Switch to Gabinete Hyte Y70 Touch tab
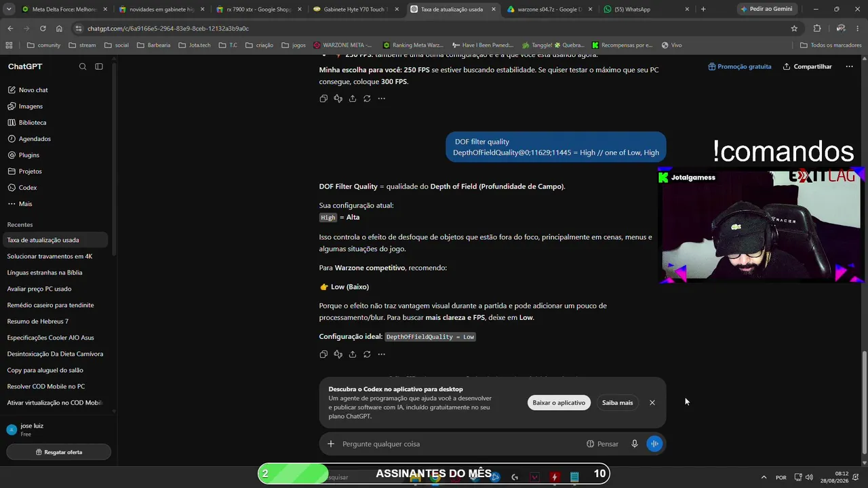868x488 pixels. tap(356, 9)
